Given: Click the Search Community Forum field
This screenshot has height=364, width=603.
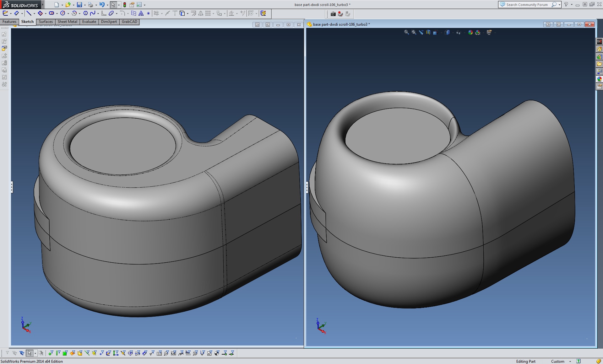Looking at the screenshot, I should 526,5.
